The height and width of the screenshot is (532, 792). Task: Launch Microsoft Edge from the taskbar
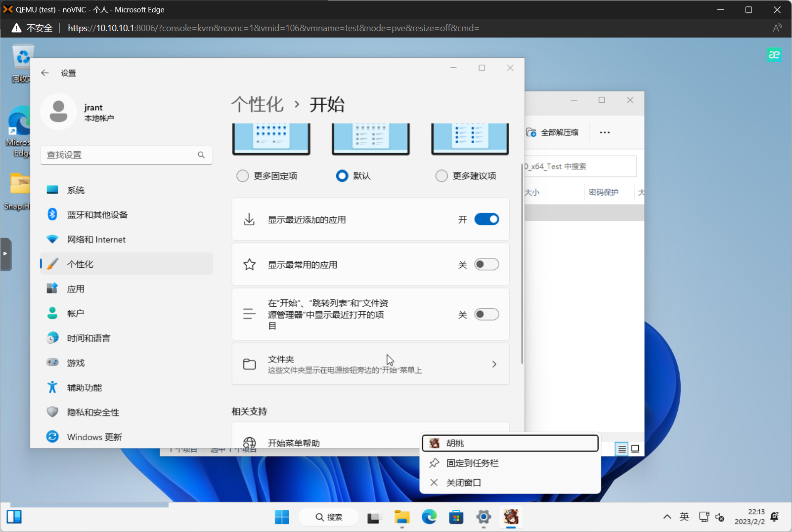(x=429, y=517)
